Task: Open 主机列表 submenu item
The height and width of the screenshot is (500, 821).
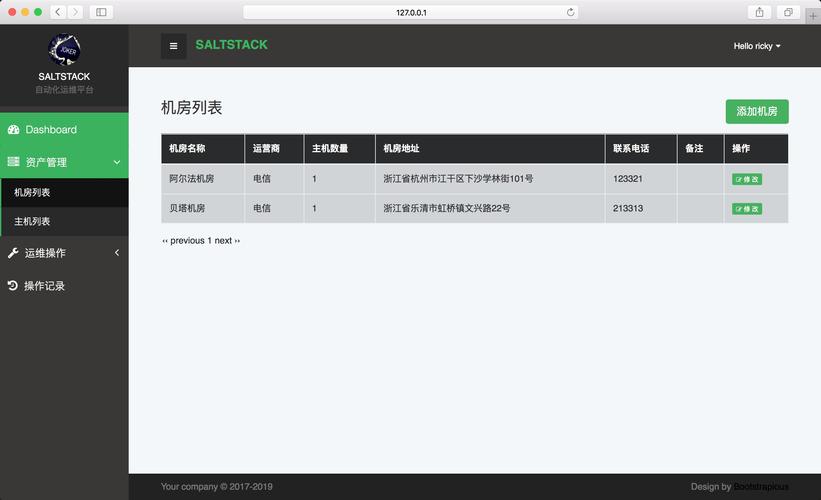Action: 64,221
